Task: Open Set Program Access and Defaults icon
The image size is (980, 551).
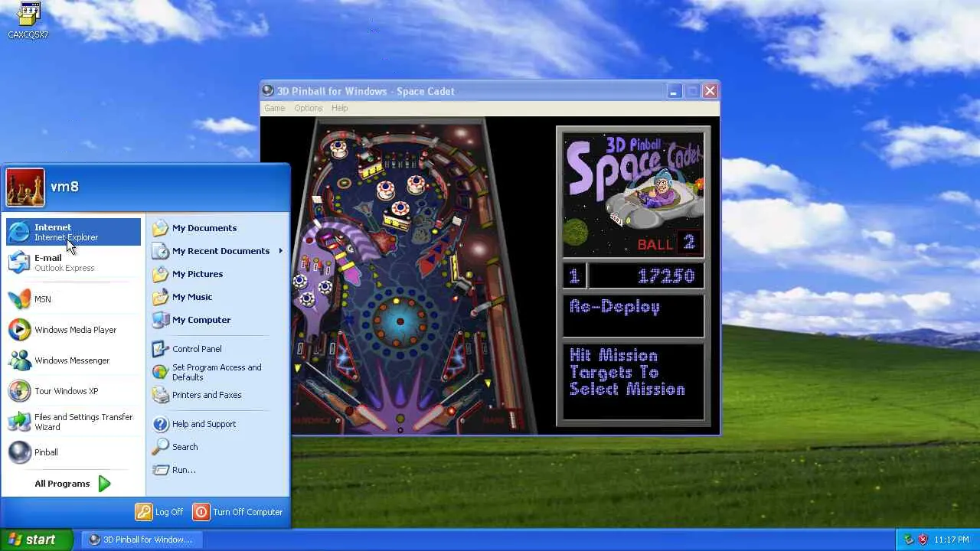Action: (x=160, y=372)
